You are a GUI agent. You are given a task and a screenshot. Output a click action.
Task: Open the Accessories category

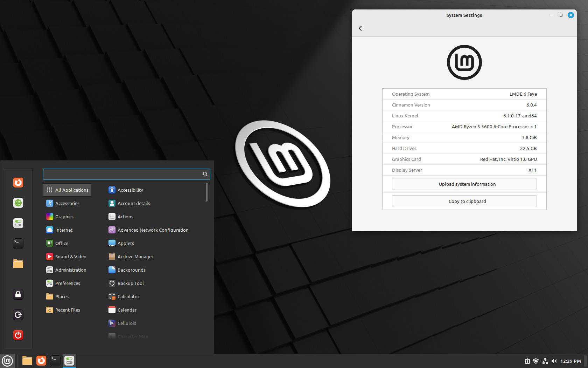click(67, 203)
